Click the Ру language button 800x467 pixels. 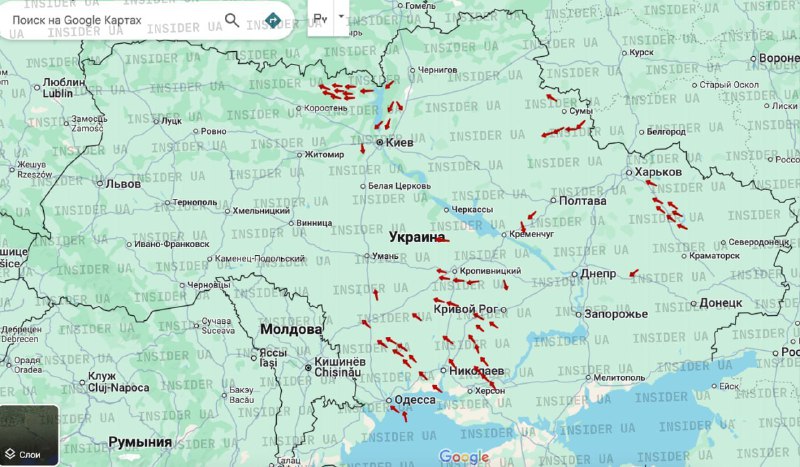pyautogui.click(x=320, y=18)
